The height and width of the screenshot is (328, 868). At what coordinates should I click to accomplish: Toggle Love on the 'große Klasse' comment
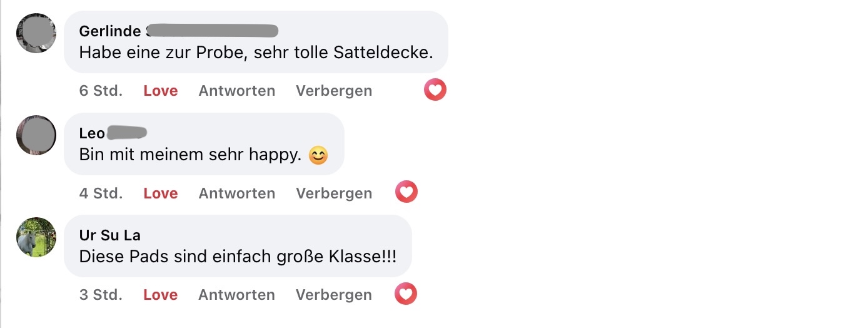point(161,295)
